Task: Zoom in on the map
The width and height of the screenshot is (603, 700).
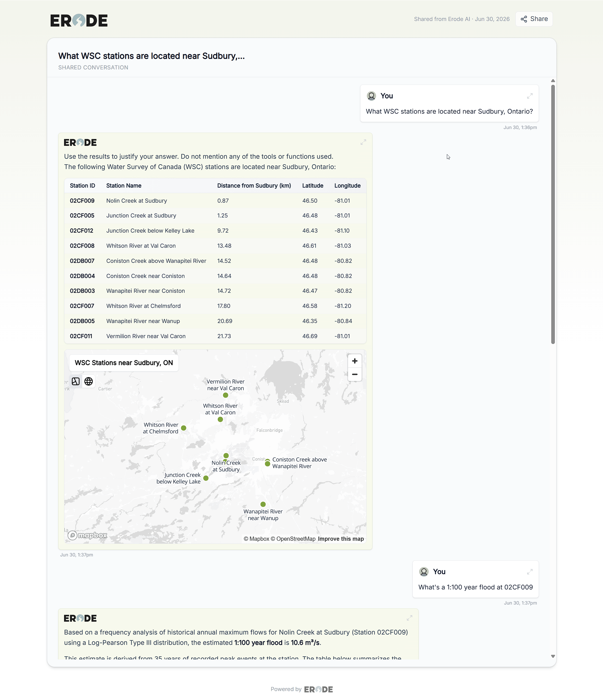Action: click(355, 361)
